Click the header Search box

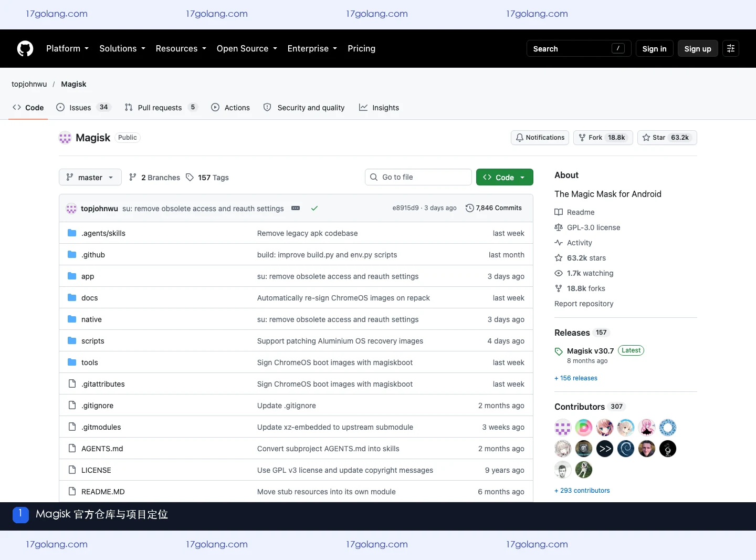(579, 48)
